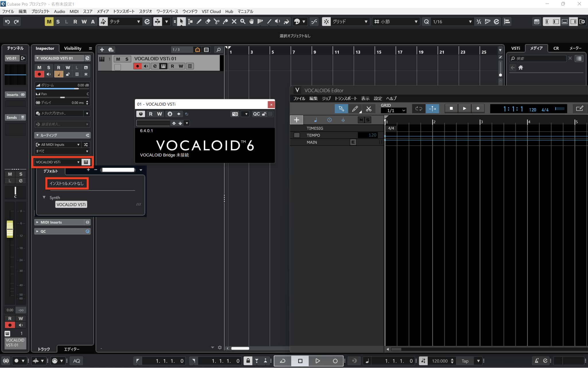Screen dimensions: 588x368
Task: Toggle monitor on the VOCALOID VSTi track
Action: coord(146,66)
